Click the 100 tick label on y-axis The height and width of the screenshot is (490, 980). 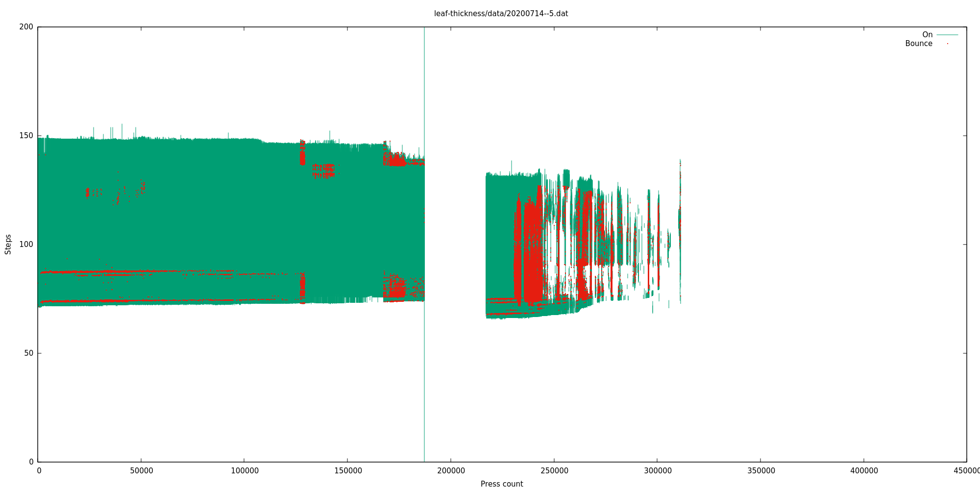pyautogui.click(x=26, y=245)
